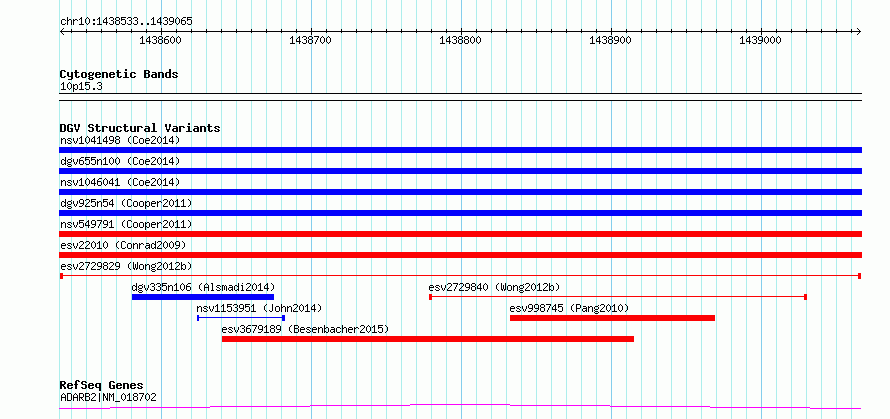Click the 1438900 ruler position label

[x=611, y=40]
